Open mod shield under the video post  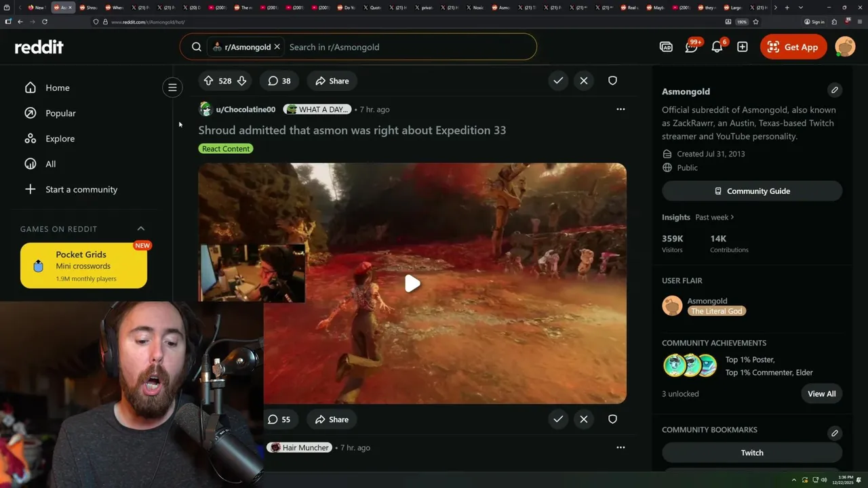[x=612, y=419]
